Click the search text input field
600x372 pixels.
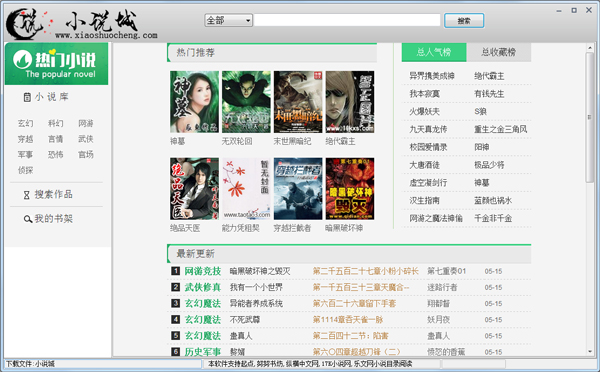(347, 20)
